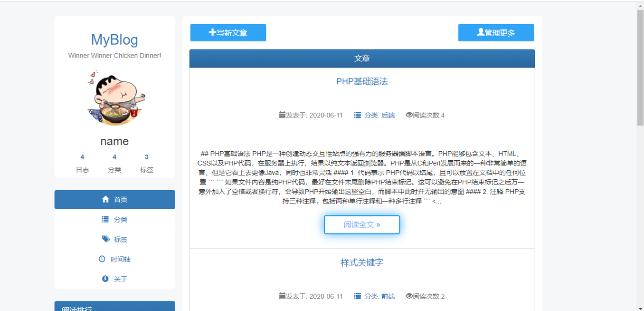Click the home icon beside 首页

(x=105, y=199)
